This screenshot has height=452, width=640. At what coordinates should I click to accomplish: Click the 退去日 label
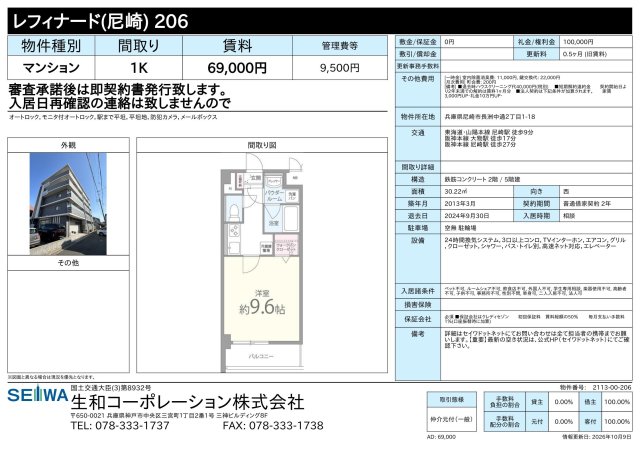point(418,216)
